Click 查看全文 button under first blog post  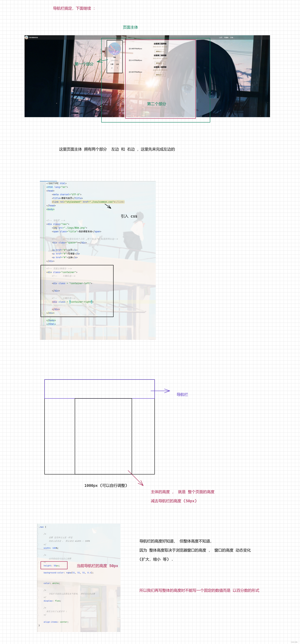pos(160,75)
